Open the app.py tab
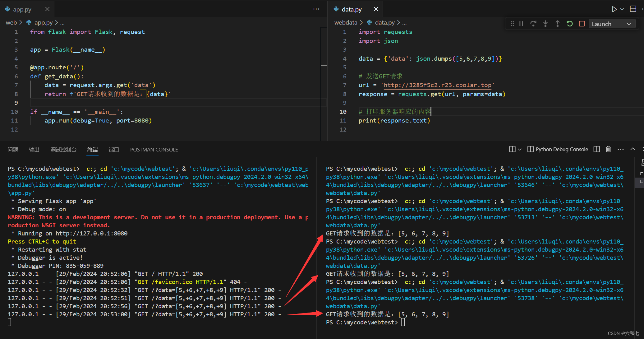644x339 pixels. (x=22, y=9)
